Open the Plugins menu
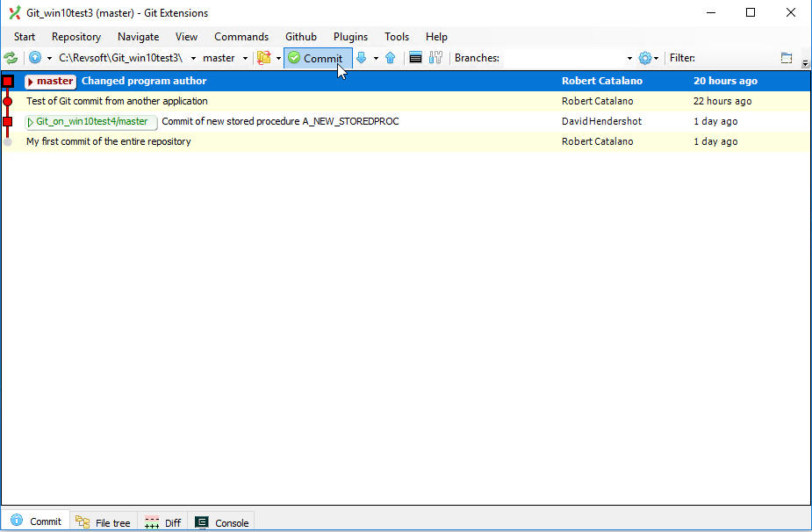 pos(350,37)
